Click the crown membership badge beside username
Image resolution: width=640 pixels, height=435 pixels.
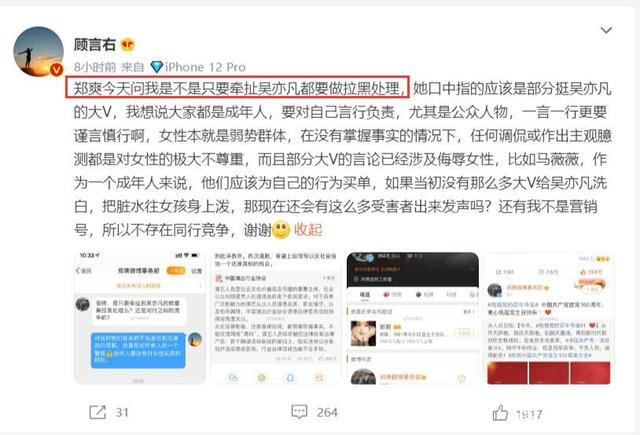coord(128,44)
